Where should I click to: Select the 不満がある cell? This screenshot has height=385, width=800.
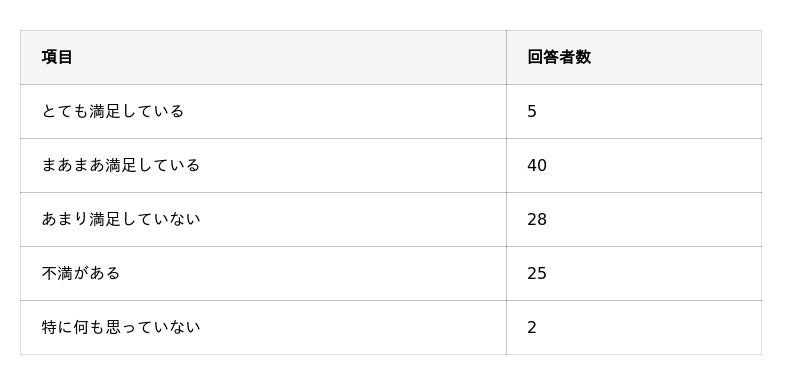(263, 273)
